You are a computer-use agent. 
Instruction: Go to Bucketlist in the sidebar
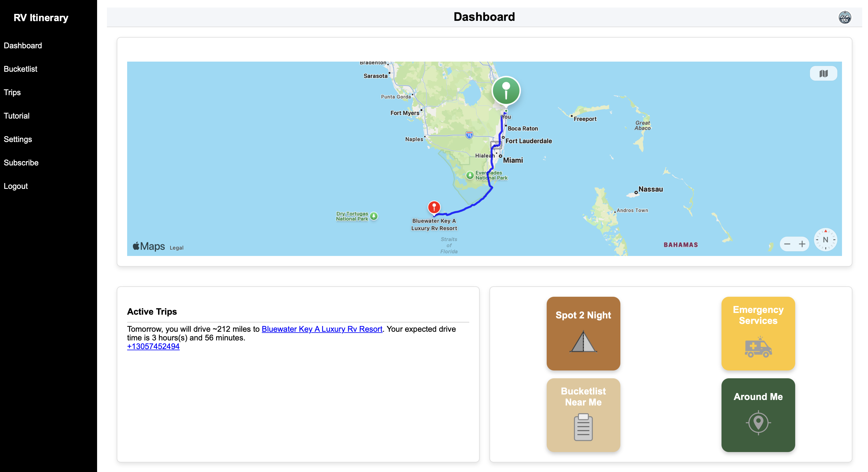[21, 69]
